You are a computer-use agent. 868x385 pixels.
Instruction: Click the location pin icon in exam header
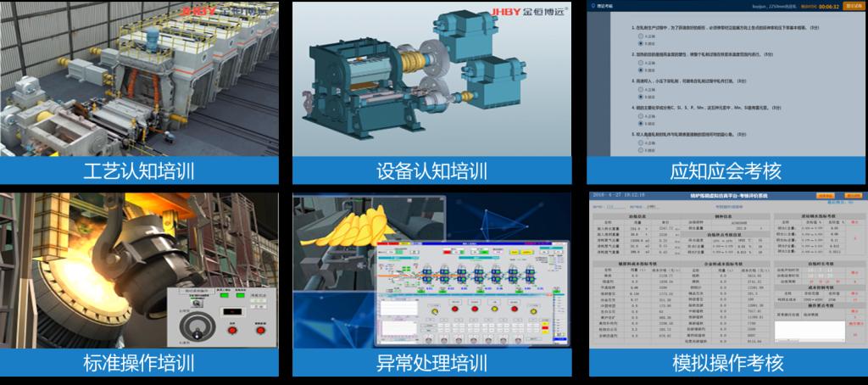(x=594, y=5)
